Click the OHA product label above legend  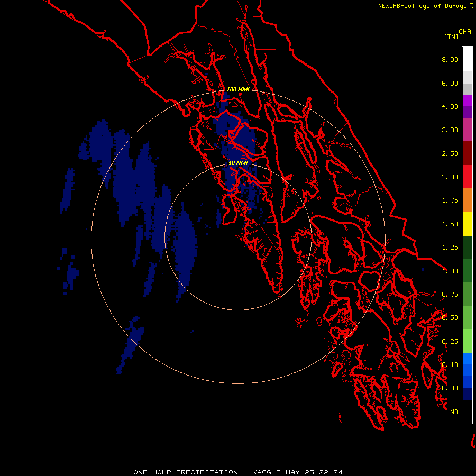point(465,32)
